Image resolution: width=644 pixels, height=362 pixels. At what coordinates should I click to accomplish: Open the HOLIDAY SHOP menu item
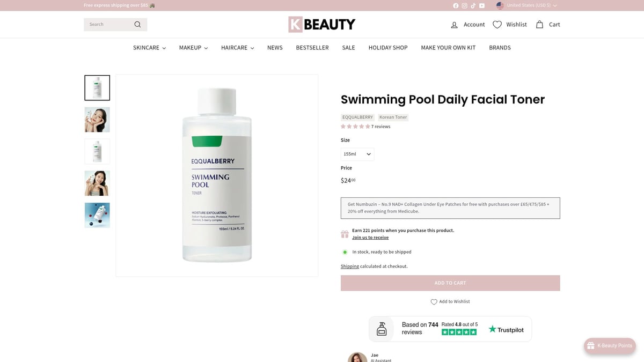pos(387,48)
